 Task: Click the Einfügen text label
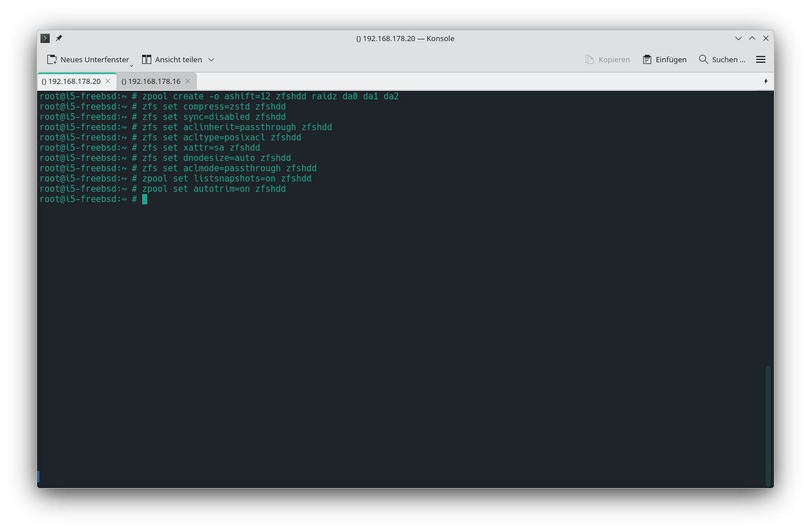point(671,59)
